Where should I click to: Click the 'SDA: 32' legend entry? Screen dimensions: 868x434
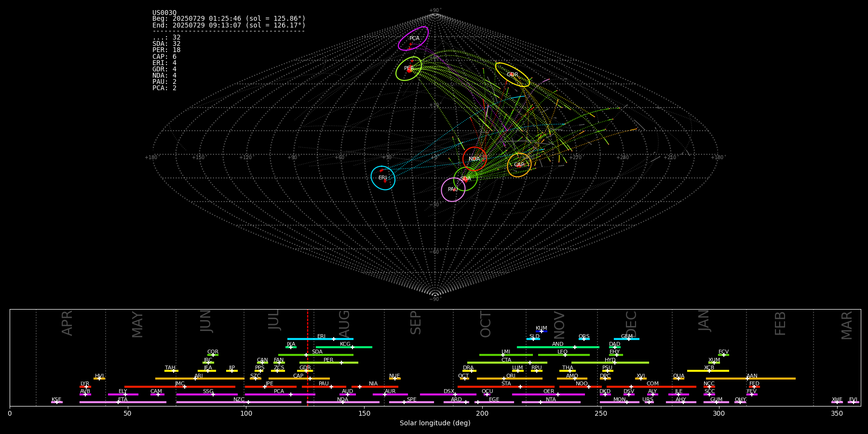166,44
